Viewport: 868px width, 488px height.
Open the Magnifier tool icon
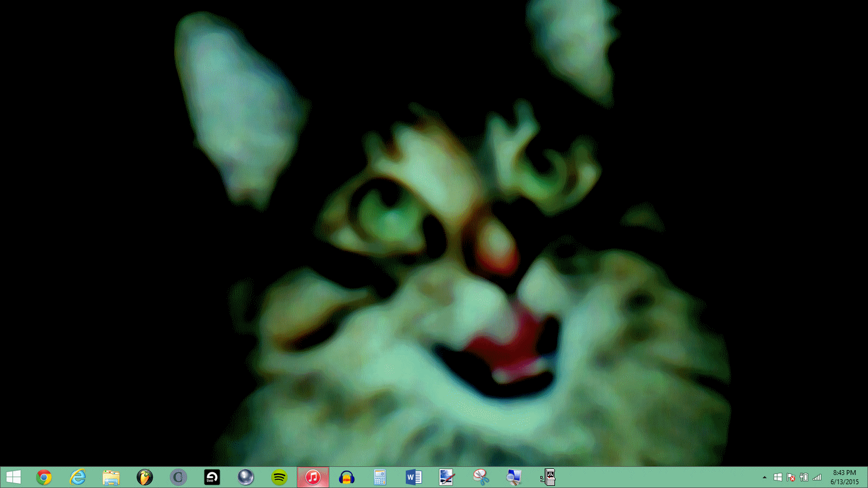pyautogui.click(x=514, y=477)
